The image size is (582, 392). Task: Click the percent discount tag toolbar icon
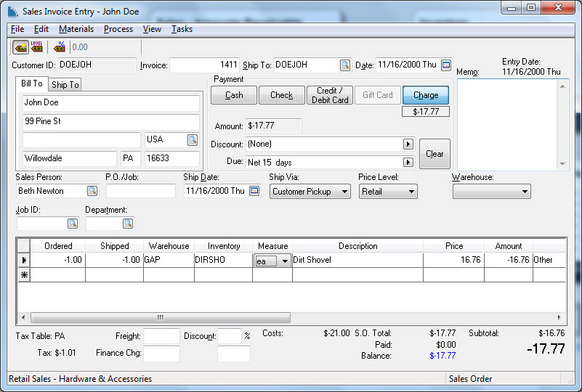60,47
